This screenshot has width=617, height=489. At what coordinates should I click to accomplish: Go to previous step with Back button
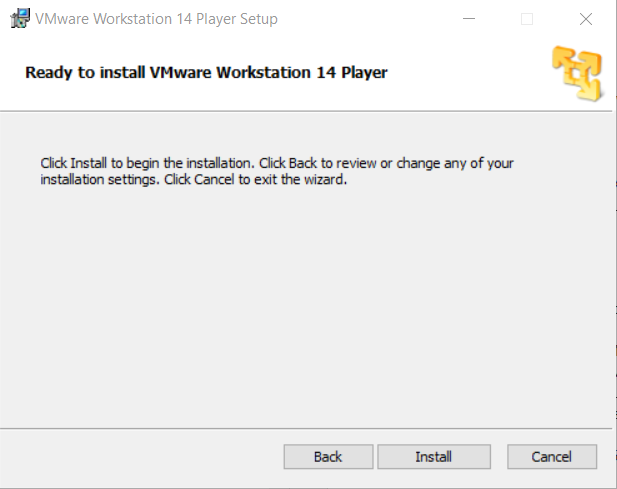328,457
